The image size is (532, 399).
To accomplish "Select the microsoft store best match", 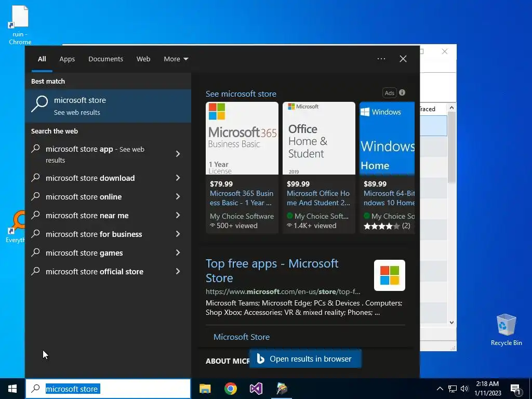I will pos(108,106).
